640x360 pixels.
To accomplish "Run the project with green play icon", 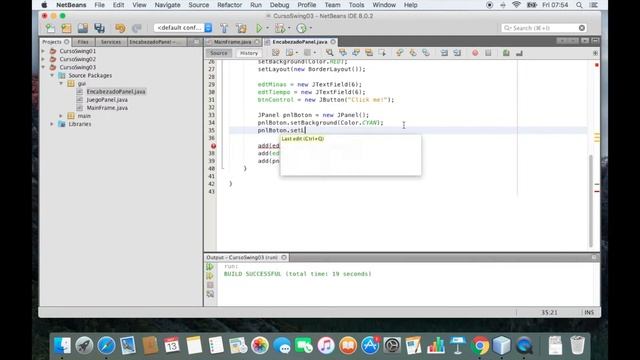I will click(259, 28).
